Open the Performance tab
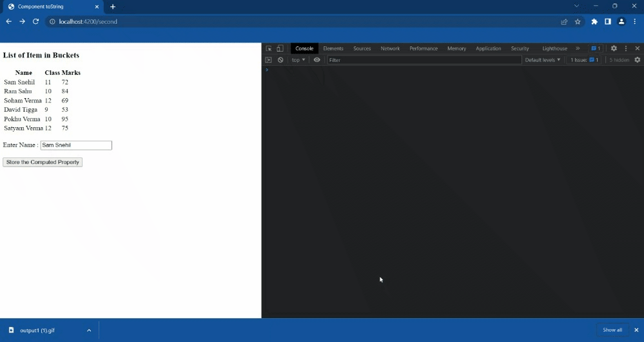This screenshot has height=342, width=644. pos(424,48)
